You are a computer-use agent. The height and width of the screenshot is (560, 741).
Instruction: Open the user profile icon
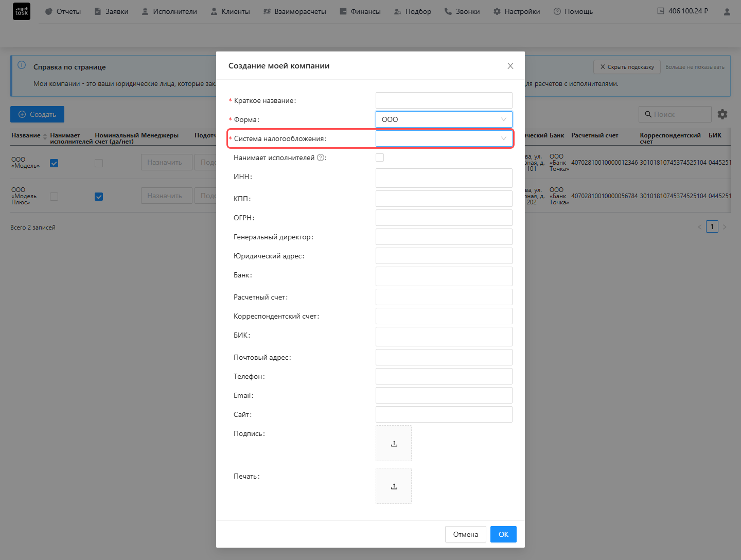tap(727, 11)
